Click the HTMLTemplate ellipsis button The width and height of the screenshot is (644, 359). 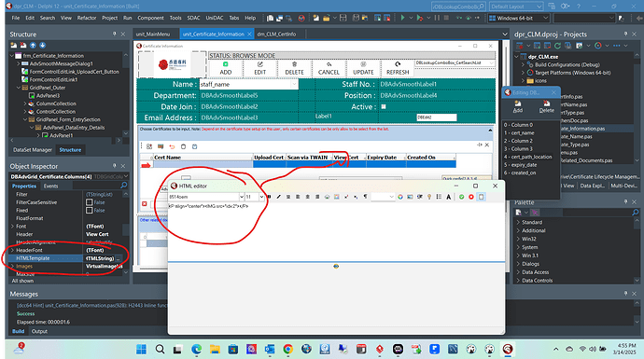(x=119, y=258)
